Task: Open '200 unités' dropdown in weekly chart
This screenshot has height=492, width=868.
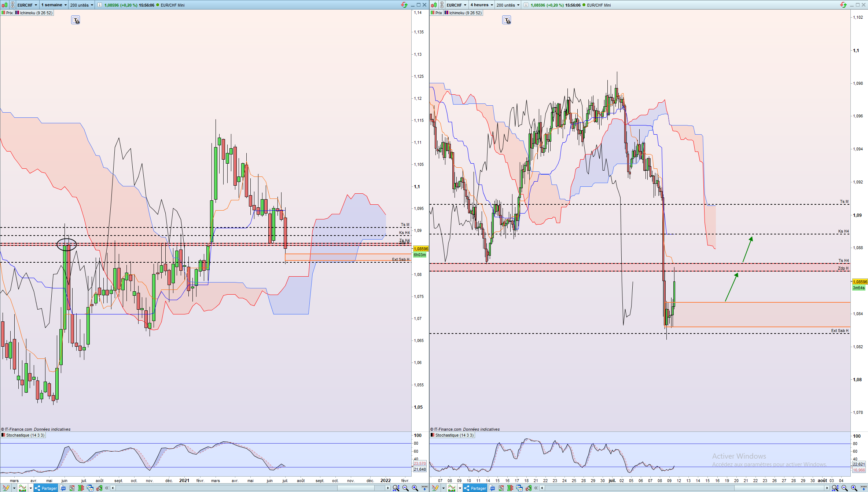Action: (82, 5)
